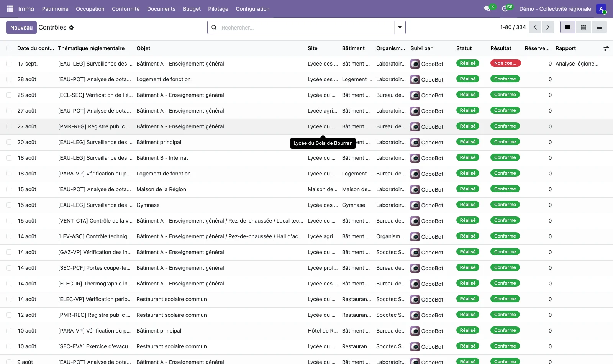Click the search magnifier icon
613x364 pixels.
click(x=214, y=28)
